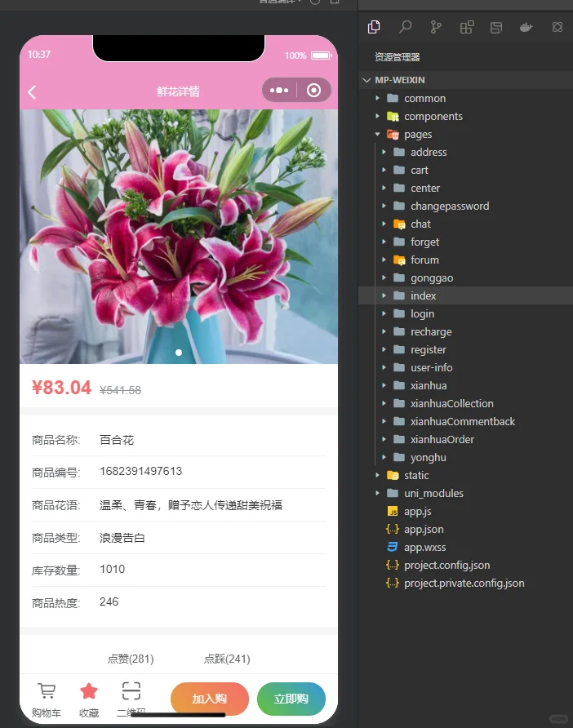The image size is (573, 728).
Task: Tap the green 立即购 buy-now button
Action: pos(291,699)
